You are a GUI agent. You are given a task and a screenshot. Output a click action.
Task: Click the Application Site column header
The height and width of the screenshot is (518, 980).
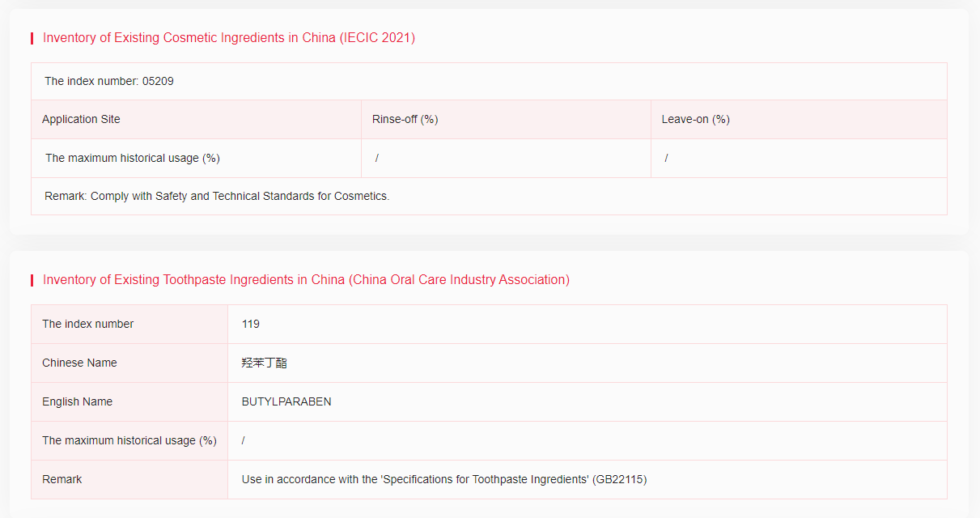pyautogui.click(x=81, y=119)
